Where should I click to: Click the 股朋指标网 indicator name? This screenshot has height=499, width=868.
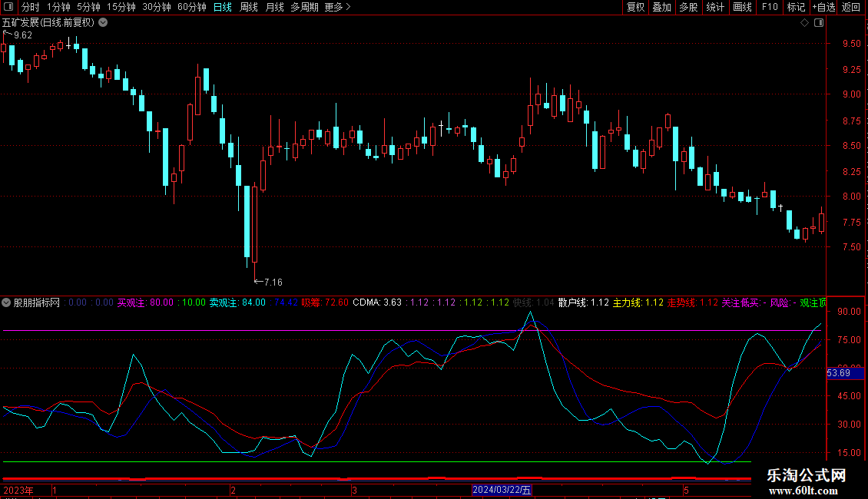tap(37, 302)
